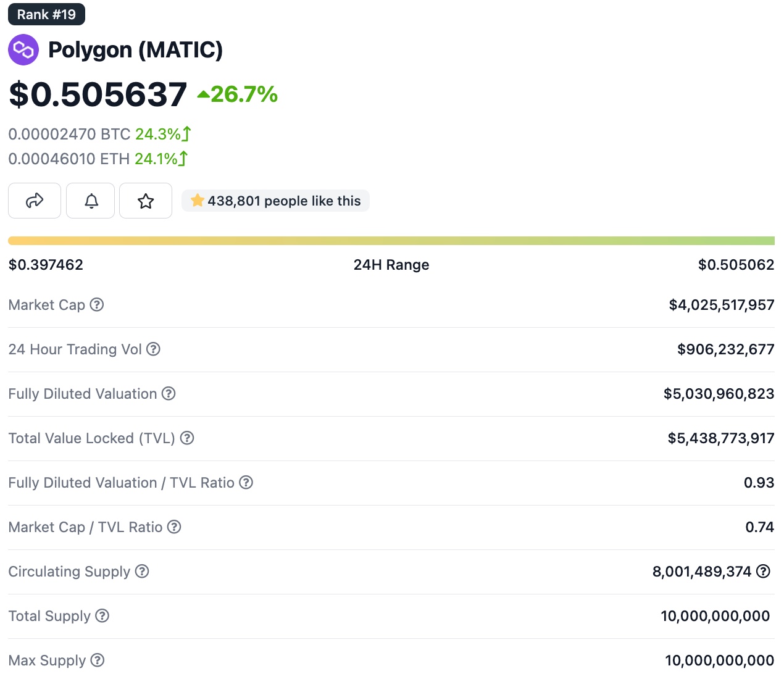
Task: Click the 24H Range price bar
Action: 391,241
